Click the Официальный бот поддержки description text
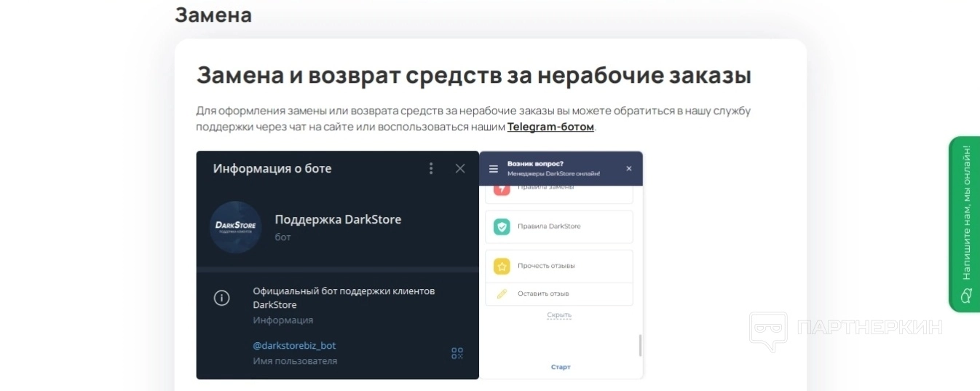Image resolution: width=980 pixels, height=391 pixels. [x=344, y=298]
